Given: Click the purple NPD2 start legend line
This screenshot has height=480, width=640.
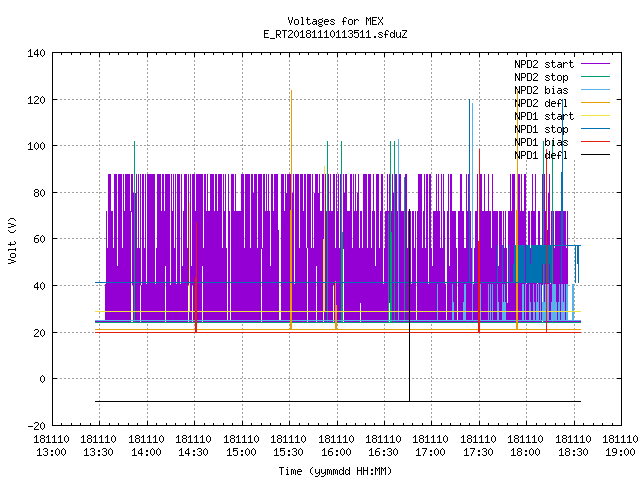Looking at the screenshot, I should click(595, 64).
